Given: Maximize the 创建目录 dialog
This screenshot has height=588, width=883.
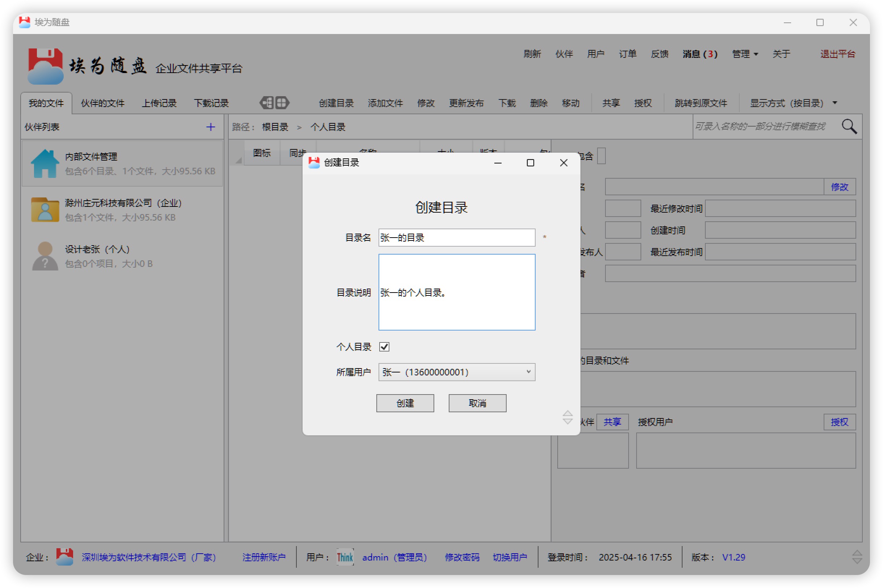Looking at the screenshot, I should (530, 163).
